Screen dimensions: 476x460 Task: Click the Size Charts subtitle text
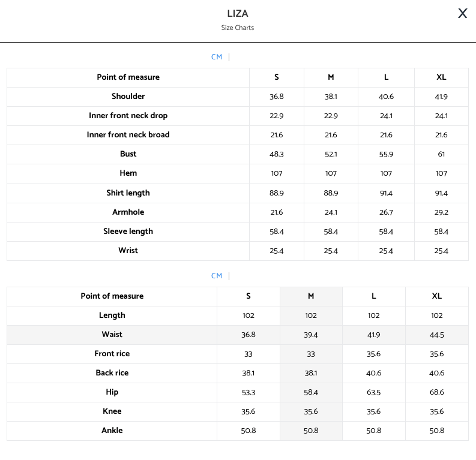(x=238, y=28)
